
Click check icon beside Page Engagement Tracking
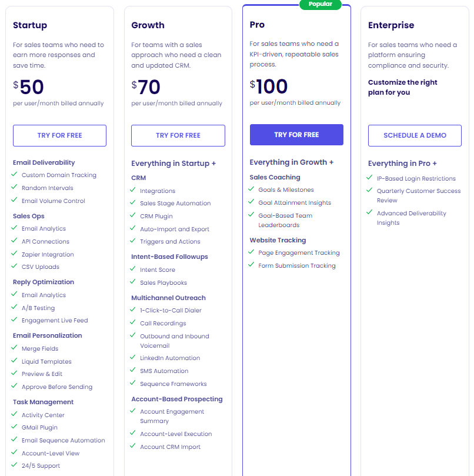tap(251, 252)
